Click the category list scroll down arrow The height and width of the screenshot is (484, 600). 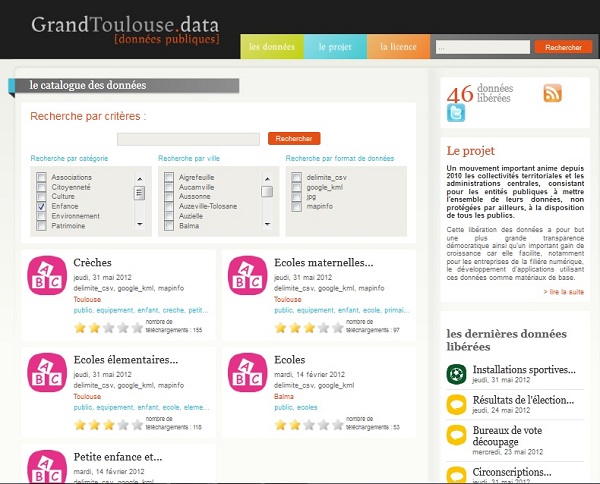tap(140, 224)
